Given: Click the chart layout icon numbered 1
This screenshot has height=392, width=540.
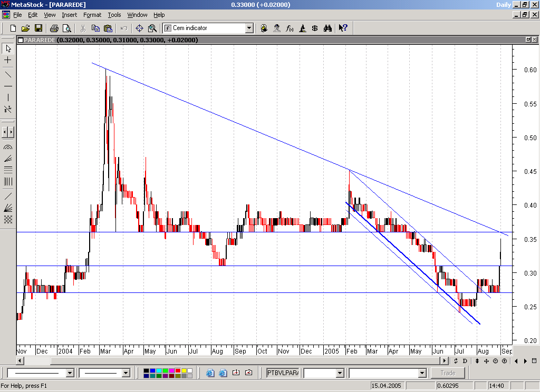Looking at the screenshot, I should coord(236,373).
